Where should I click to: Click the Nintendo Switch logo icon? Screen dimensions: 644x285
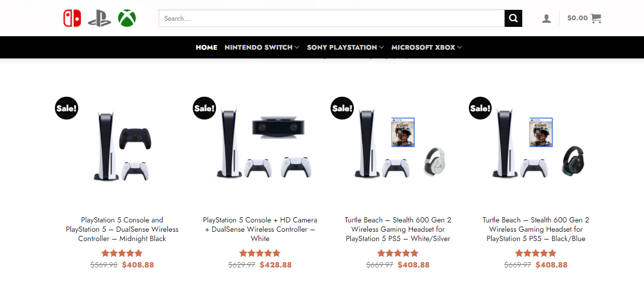pos(72,18)
